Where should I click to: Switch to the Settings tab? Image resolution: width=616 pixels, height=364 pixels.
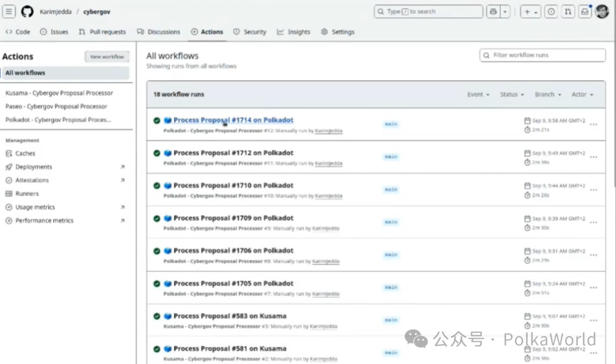[338, 32]
